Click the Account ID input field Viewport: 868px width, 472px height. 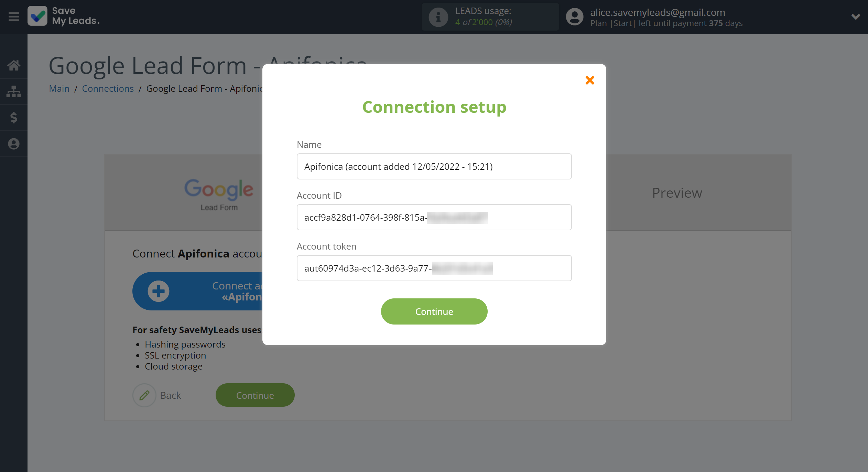434,217
